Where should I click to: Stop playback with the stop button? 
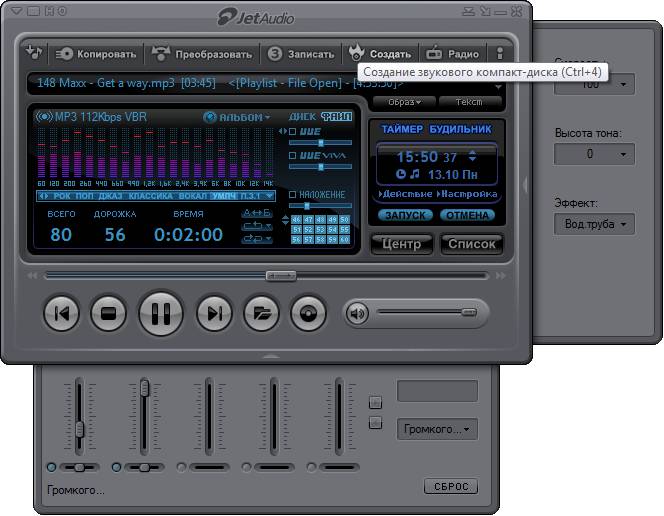[108, 313]
